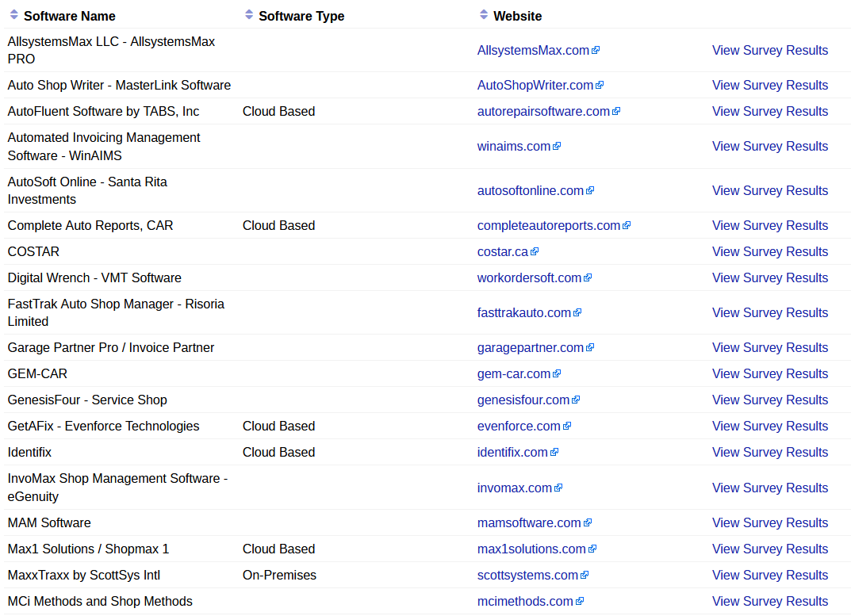Viewport: 851px width, 616px height.
Task: View Survey Results for Digital Wrench
Action: pos(769,277)
